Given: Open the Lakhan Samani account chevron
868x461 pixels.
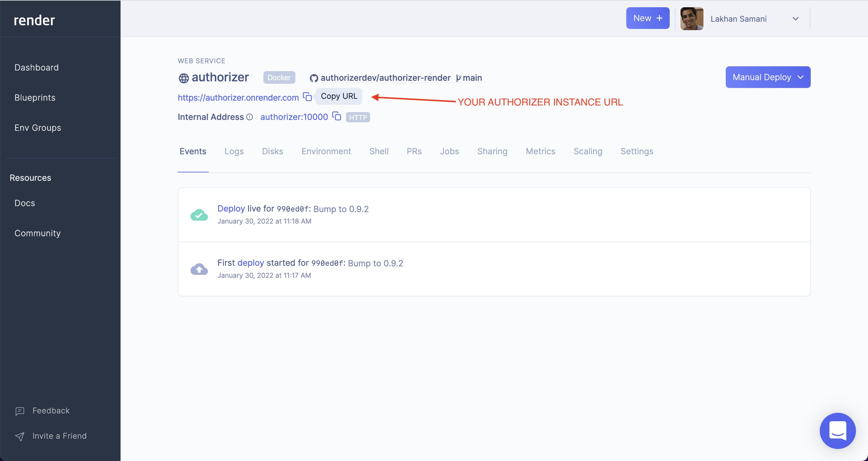Looking at the screenshot, I should pos(795,19).
